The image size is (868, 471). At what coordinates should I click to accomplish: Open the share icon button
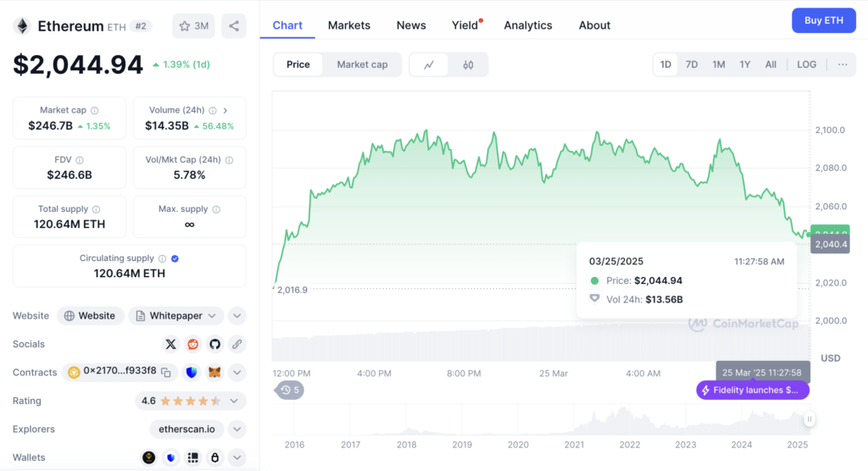click(234, 26)
